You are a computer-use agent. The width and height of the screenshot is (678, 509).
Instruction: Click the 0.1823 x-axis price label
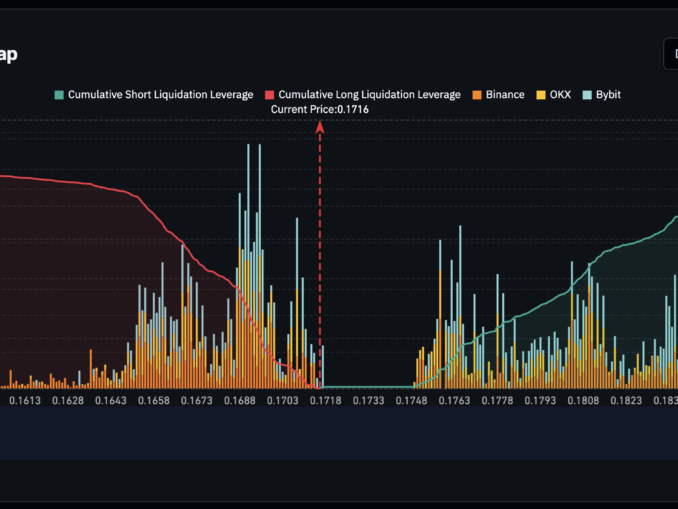point(627,401)
